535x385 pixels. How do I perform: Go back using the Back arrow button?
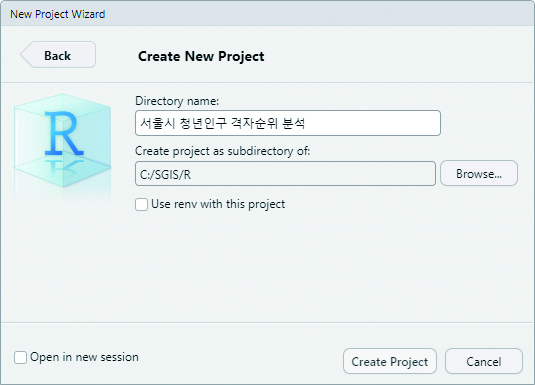click(x=58, y=55)
